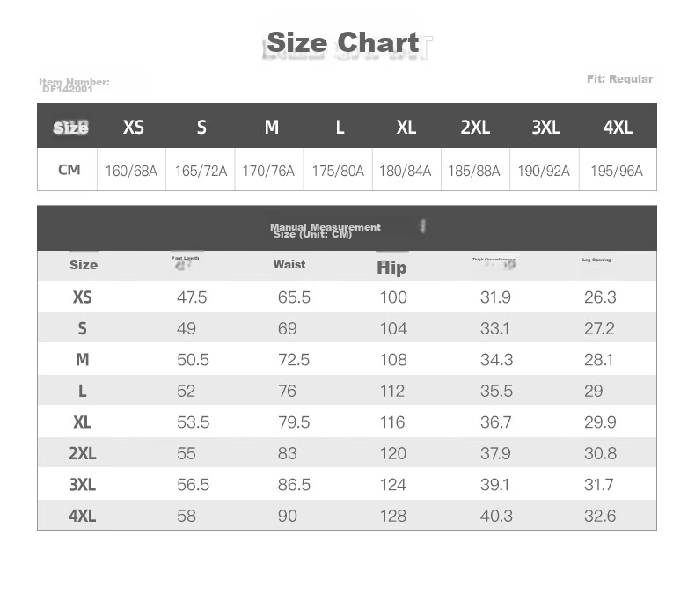Image resolution: width=695 pixels, height=616 pixels.
Task: Click the CM row label
Action: coord(69,170)
